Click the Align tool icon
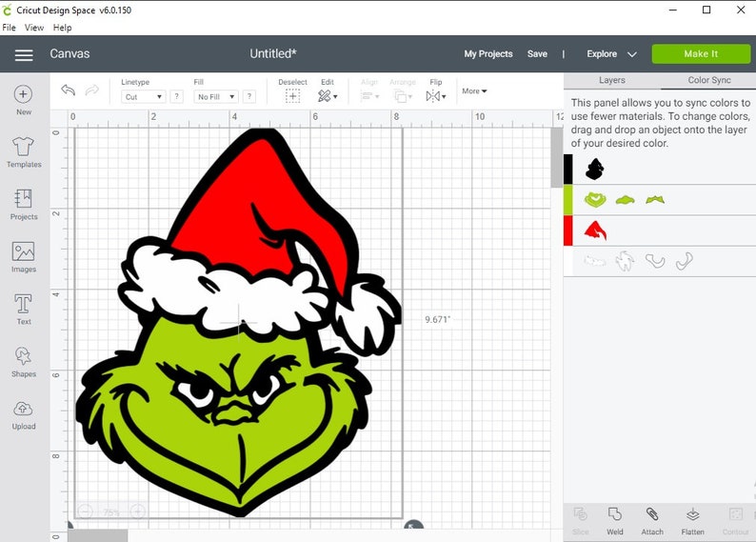The image size is (756, 542). tap(369, 96)
